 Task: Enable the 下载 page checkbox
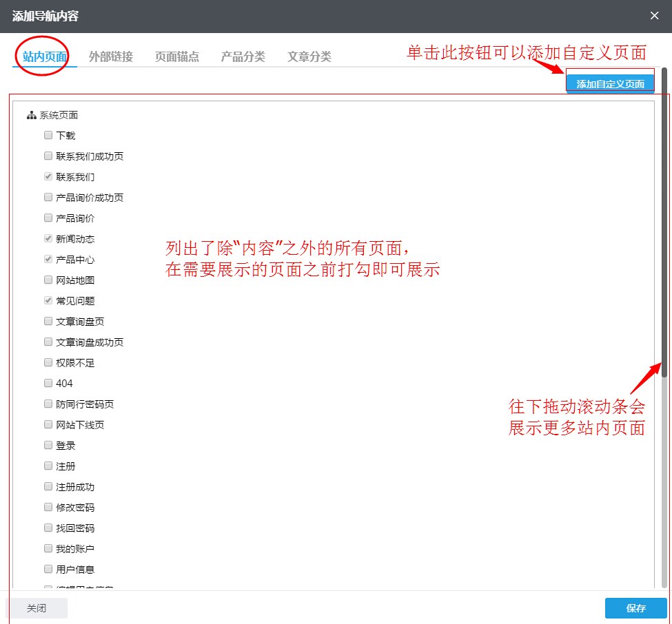click(48, 135)
